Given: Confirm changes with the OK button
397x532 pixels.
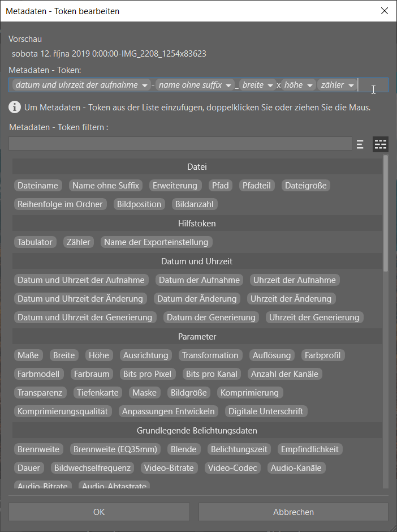Looking at the screenshot, I should click(x=99, y=512).
